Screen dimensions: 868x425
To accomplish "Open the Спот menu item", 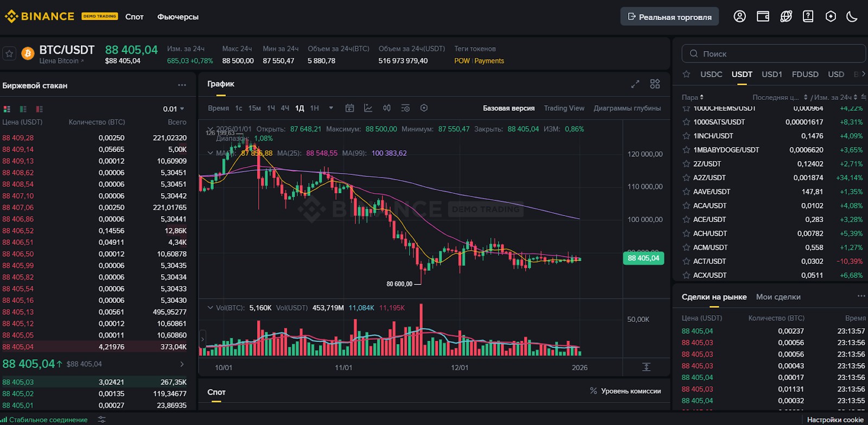I will (x=135, y=16).
